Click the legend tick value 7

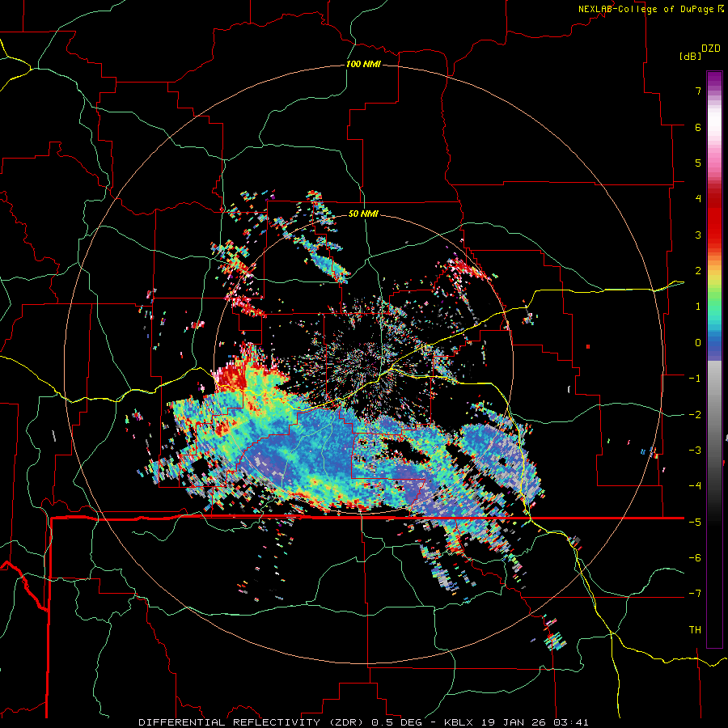tap(698, 91)
